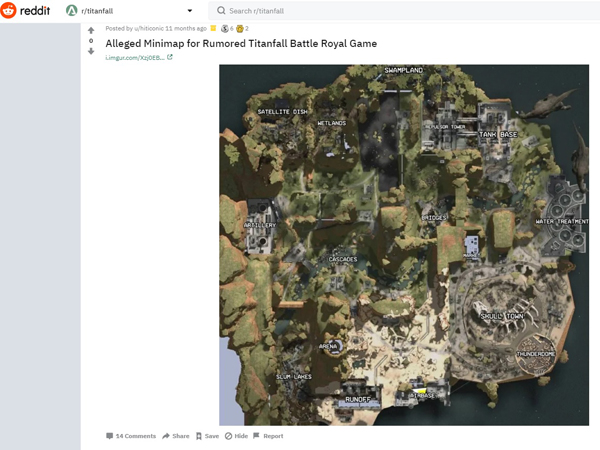Downvote the Alleged Minimap post

click(91, 51)
